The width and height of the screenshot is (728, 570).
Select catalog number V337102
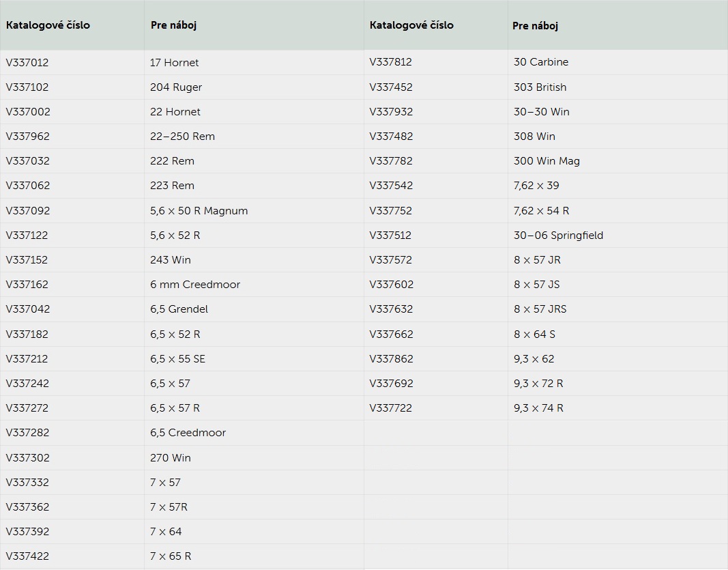tap(27, 87)
